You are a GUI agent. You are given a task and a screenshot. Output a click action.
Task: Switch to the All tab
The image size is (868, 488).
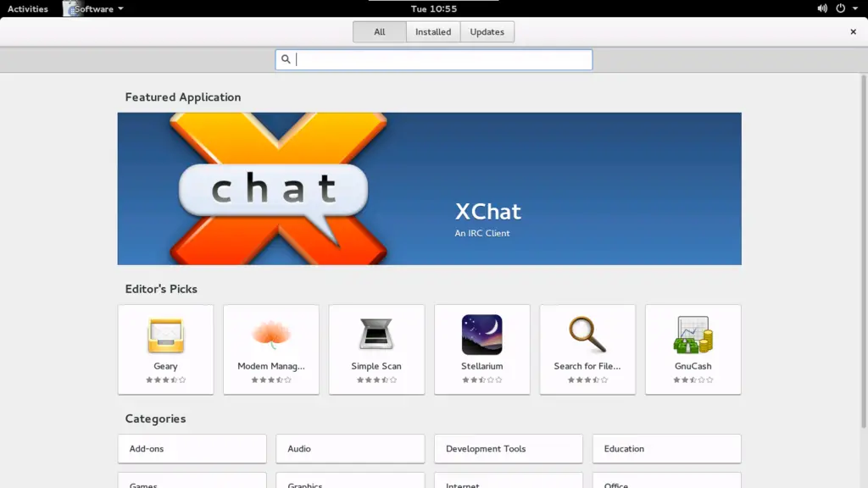379,31
